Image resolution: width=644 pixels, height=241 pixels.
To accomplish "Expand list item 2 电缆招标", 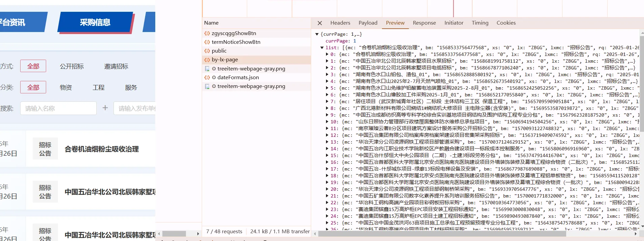I will coord(327,68).
